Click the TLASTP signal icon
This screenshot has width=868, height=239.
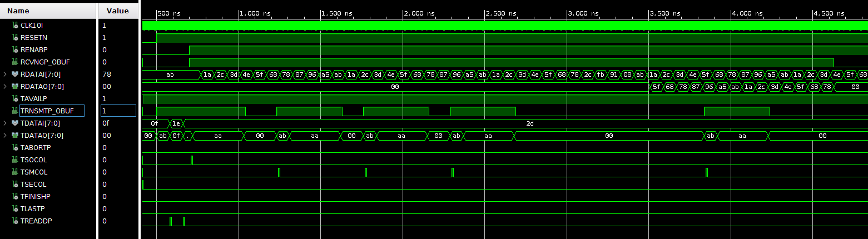[15, 209]
